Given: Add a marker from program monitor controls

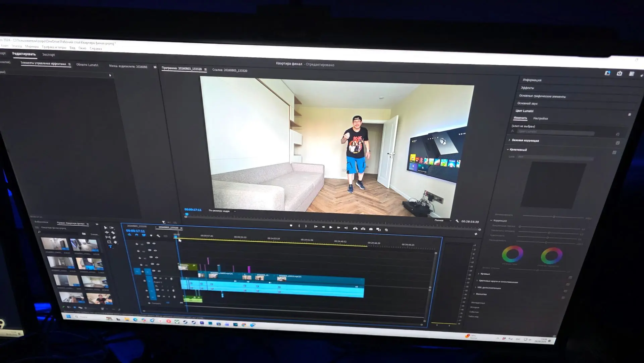Looking at the screenshot, I should point(291,226).
